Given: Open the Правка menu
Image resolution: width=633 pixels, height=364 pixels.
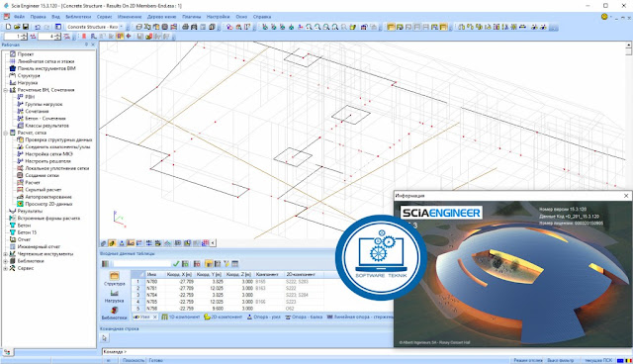Looking at the screenshot, I should tap(38, 17).
